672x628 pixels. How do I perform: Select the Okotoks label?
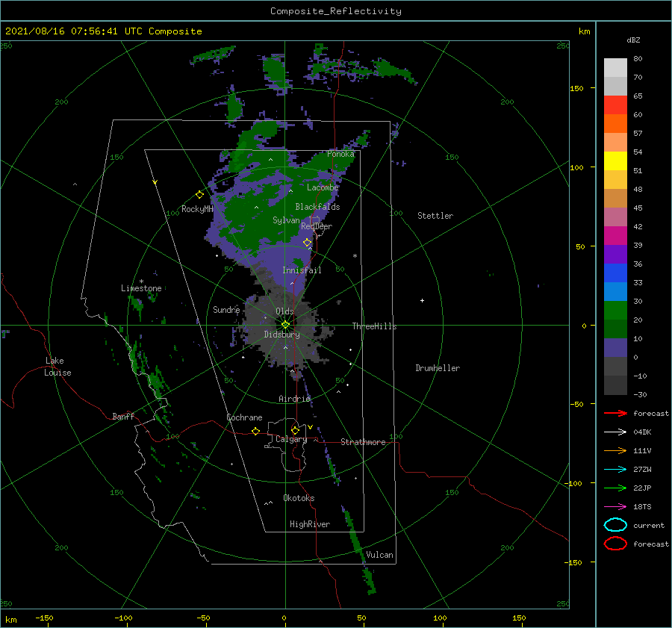tap(299, 498)
